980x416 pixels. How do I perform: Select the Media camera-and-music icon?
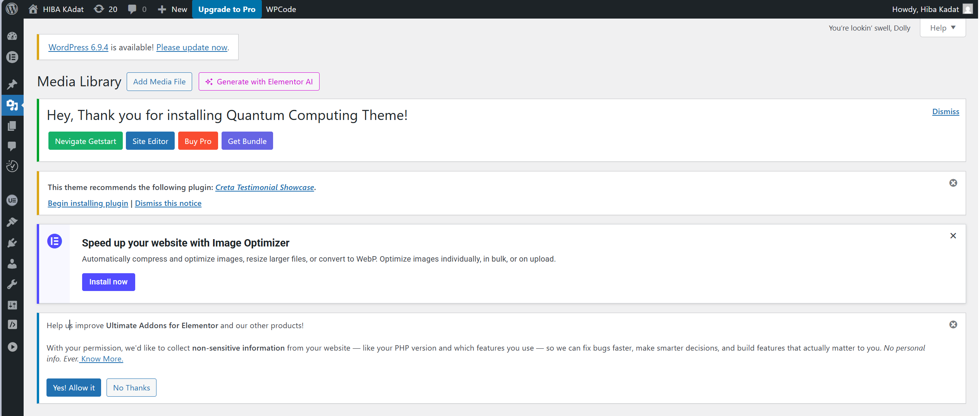click(x=12, y=105)
